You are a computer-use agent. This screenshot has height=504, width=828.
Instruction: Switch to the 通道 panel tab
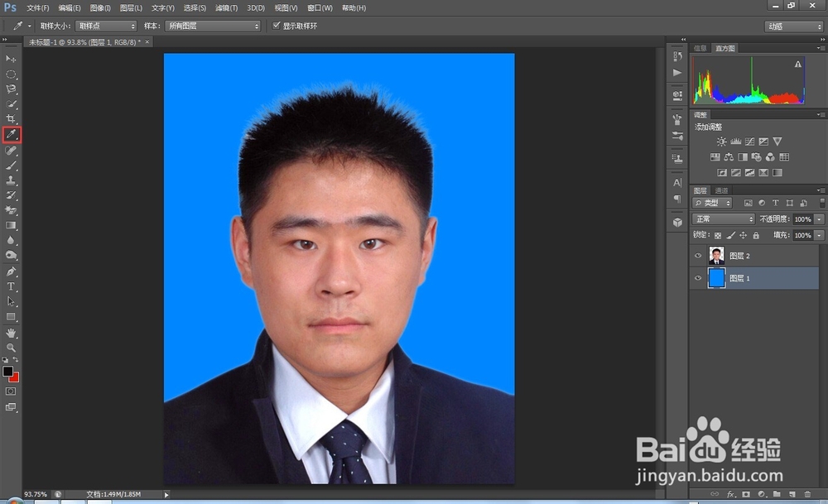(722, 191)
